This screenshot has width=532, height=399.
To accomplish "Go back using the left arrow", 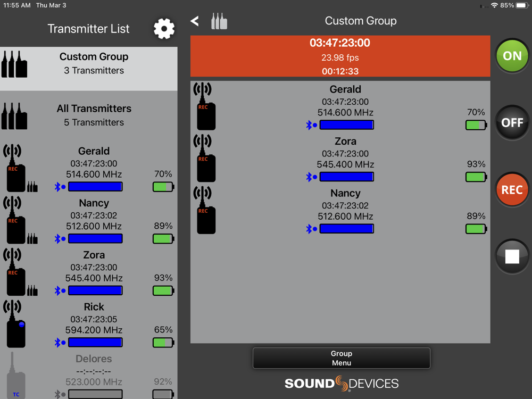I will coord(195,21).
